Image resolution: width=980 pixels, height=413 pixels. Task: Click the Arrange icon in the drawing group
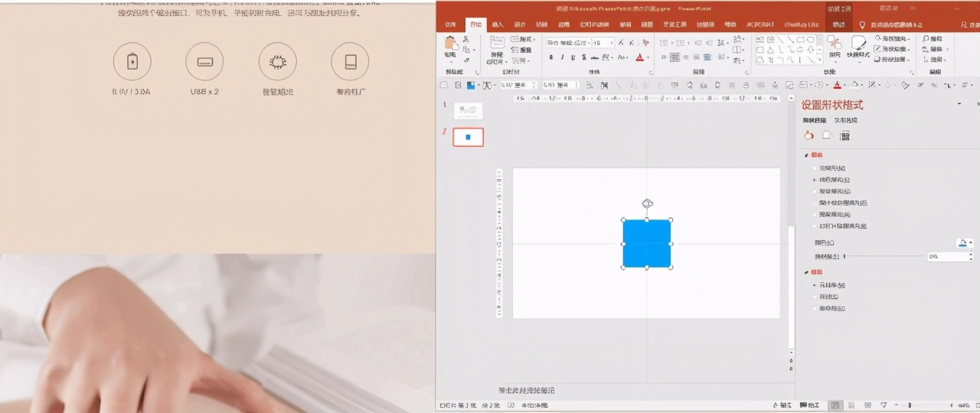[835, 44]
